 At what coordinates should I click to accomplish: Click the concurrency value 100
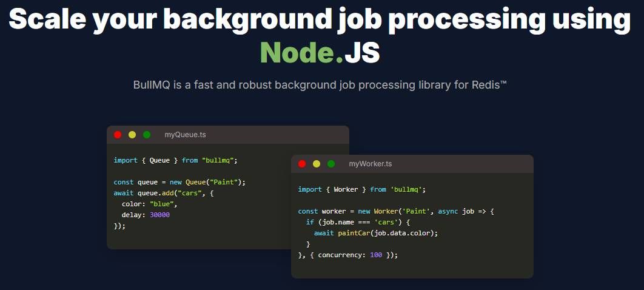tap(375, 255)
